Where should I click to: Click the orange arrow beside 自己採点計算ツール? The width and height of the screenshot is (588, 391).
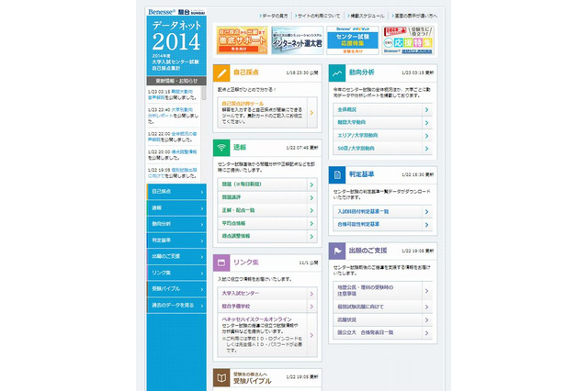click(x=311, y=113)
